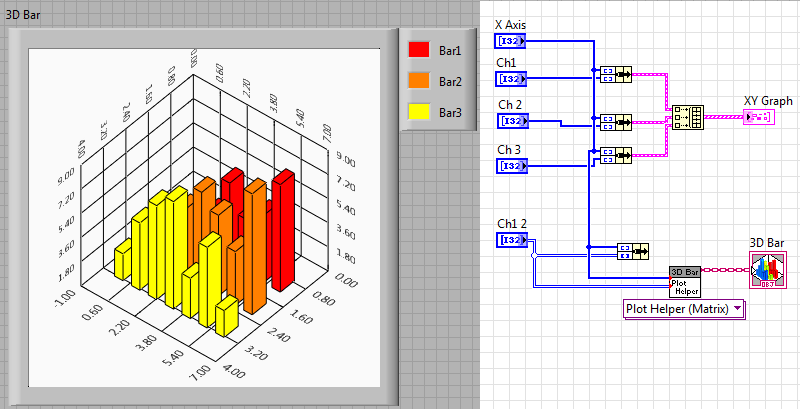Select the Build Array node
The image size is (800, 409).
point(688,117)
